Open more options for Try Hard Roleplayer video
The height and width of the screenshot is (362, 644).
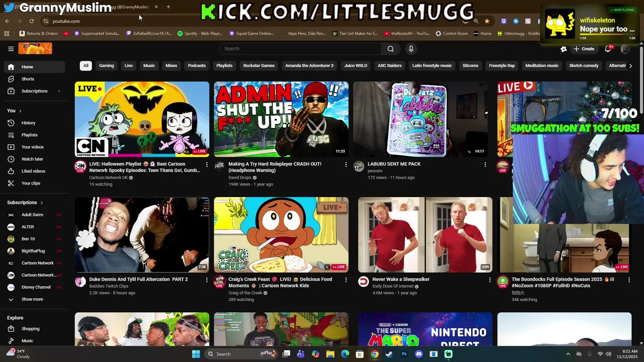(x=346, y=164)
